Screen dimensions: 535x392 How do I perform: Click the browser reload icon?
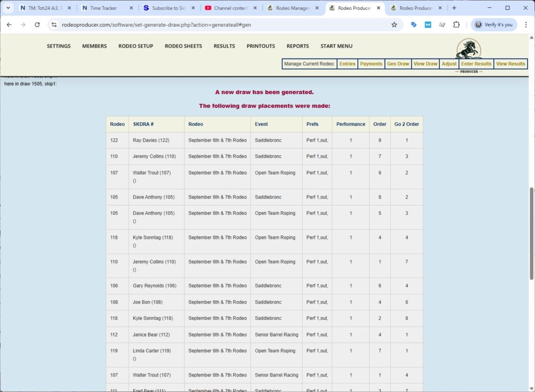37,25
